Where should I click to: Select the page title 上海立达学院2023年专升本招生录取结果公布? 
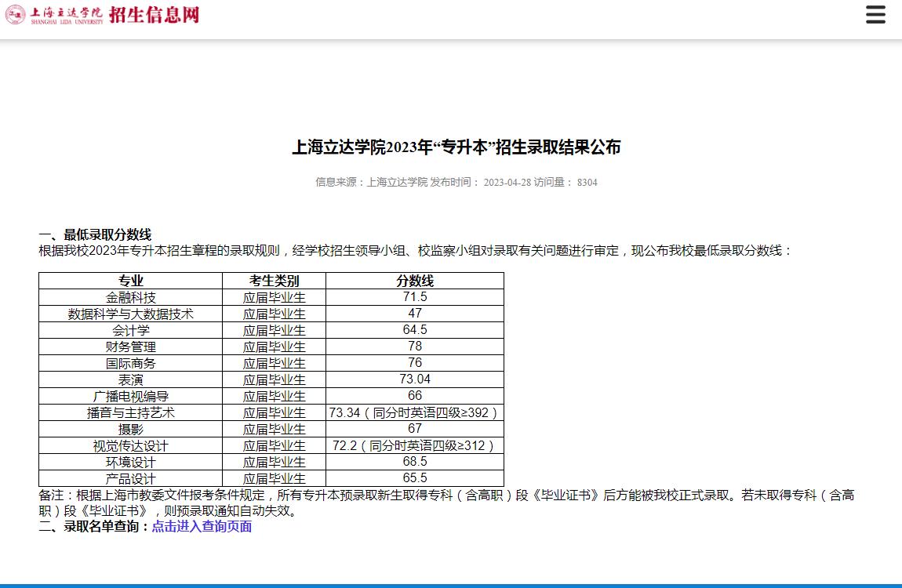pyautogui.click(x=456, y=147)
